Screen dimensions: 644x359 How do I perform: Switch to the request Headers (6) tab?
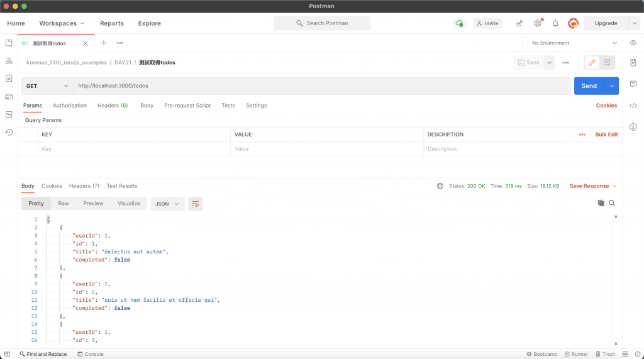coord(113,106)
